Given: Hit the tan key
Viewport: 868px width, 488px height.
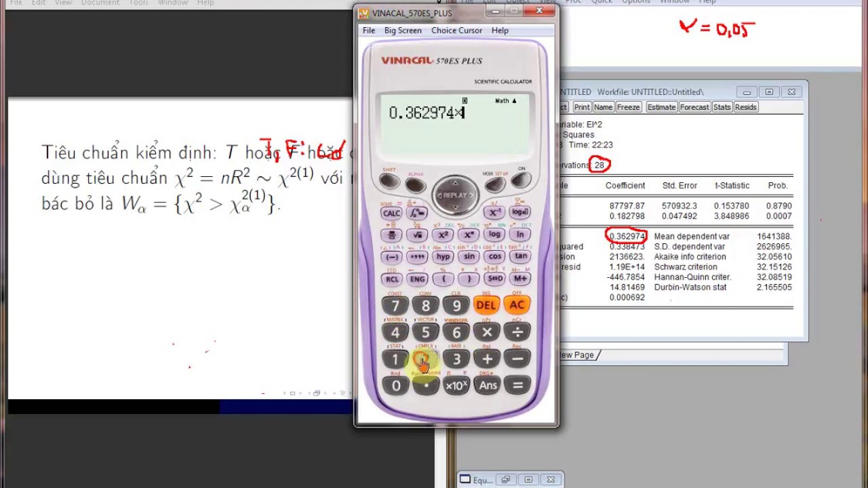Looking at the screenshot, I should pyautogui.click(x=521, y=257).
